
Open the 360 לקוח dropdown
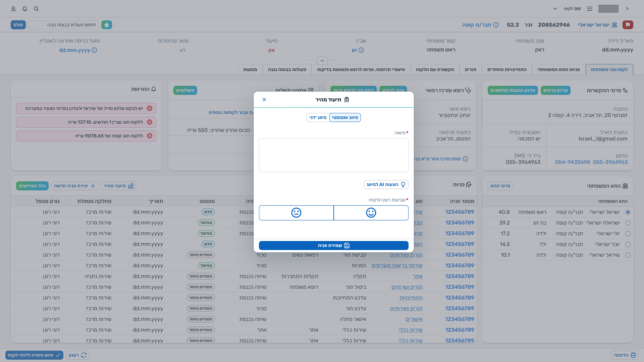pyautogui.click(x=555, y=9)
